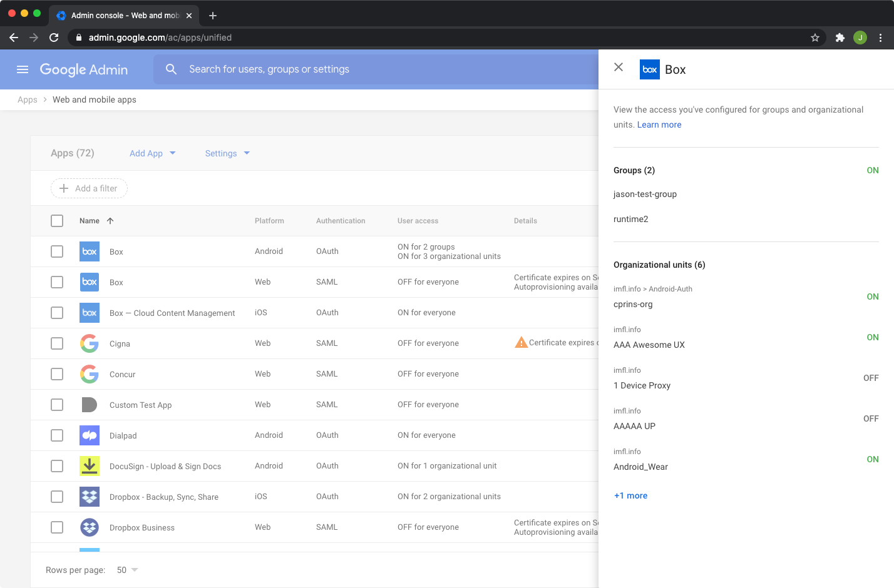This screenshot has height=588, width=894.
Task: Close the Box side panel
Action: tap(619, 67)
